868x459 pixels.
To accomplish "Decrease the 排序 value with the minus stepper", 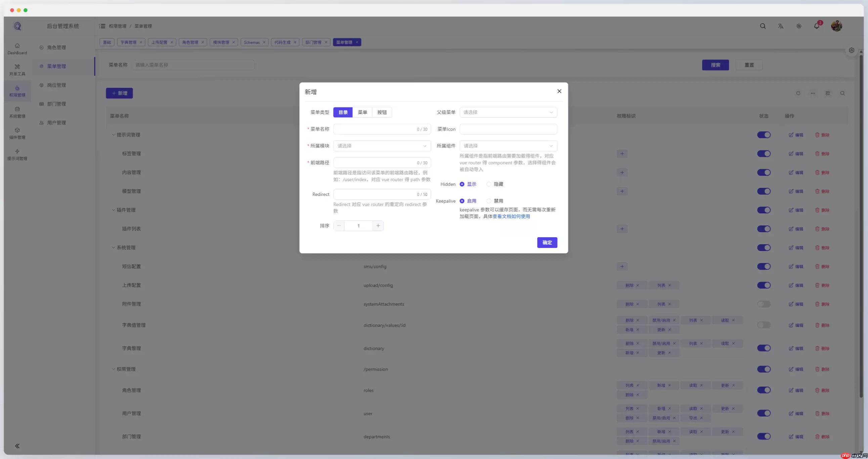I will pyautogui.click(x=339, y=226).
